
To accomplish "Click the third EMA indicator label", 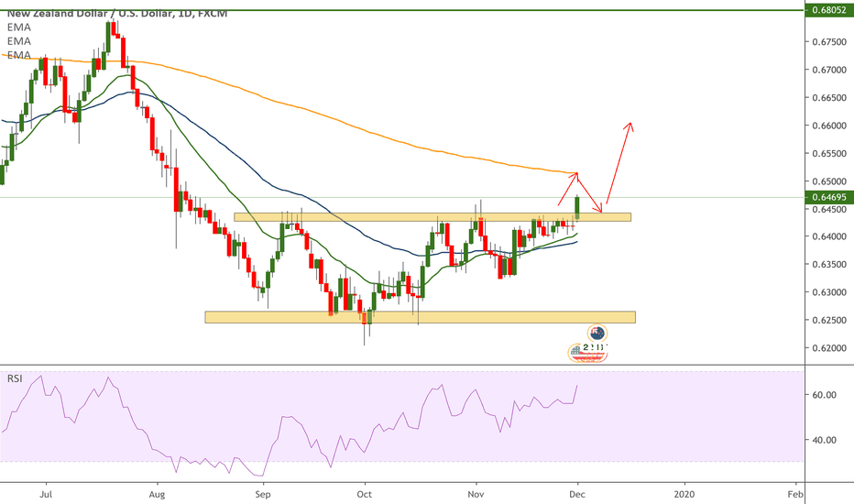I will [x=18, y=55].
